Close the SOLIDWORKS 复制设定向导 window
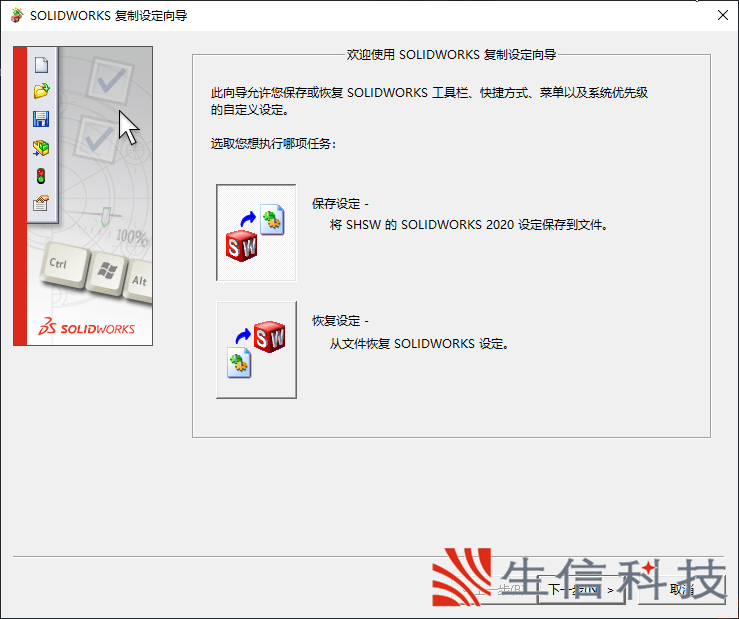 tap(723, 16)
